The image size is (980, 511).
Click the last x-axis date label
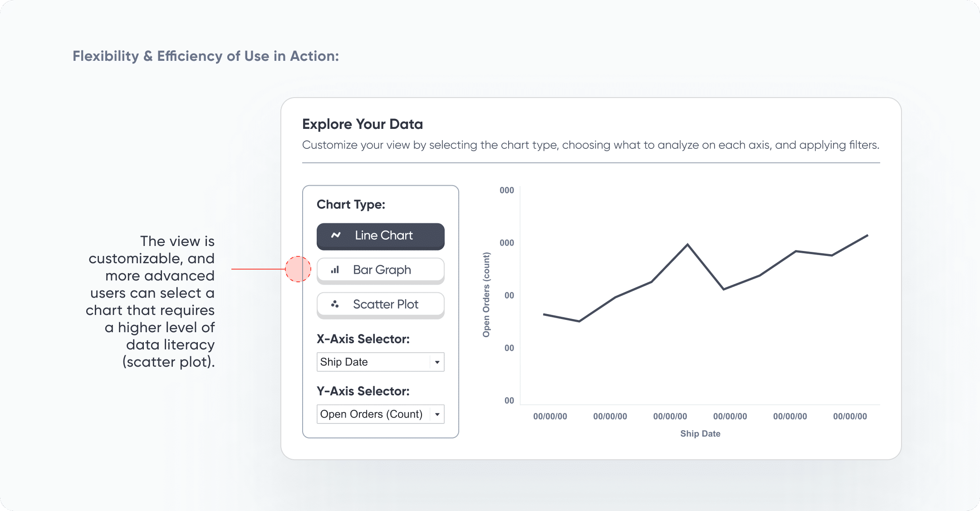point(850,417)
